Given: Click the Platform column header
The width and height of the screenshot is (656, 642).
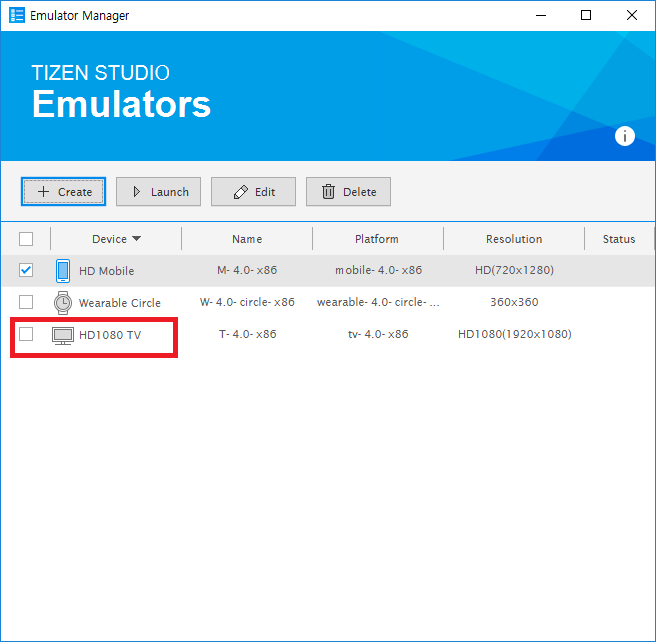Looking at the screenshot, I should [x=377, y=239].
